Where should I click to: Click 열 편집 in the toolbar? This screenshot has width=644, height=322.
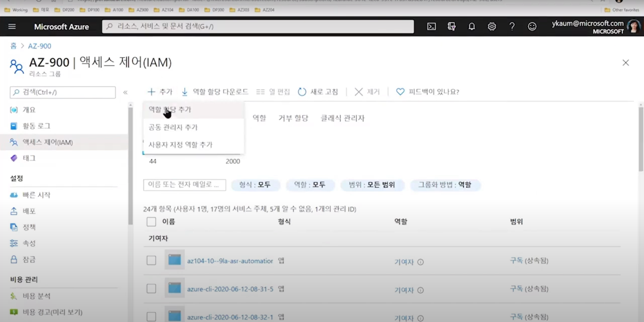[273, 92]
